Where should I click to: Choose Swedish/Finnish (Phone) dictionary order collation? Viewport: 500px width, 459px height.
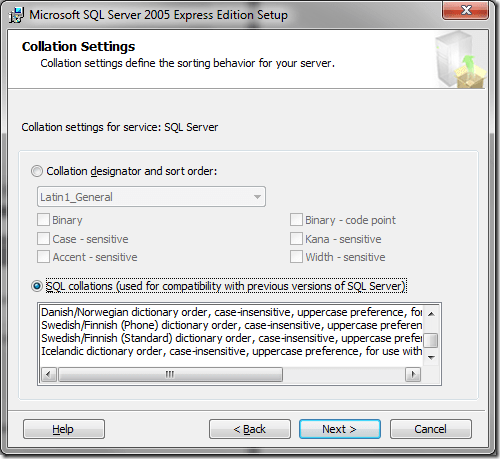click(x=231, y=325)
